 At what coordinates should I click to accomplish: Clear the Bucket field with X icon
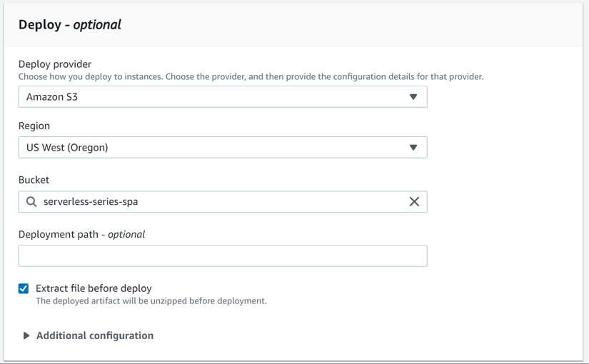[x=414, y=202]
